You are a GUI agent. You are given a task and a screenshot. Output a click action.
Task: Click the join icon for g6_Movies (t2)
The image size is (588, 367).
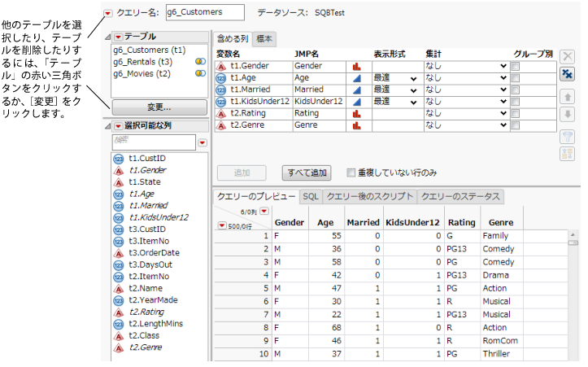click(x=200, y=73)
